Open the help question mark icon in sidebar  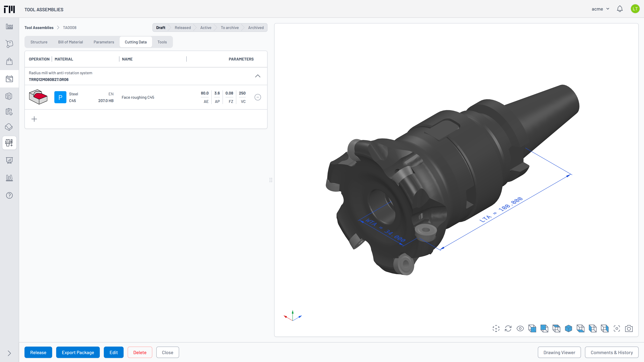coord(9,195)
